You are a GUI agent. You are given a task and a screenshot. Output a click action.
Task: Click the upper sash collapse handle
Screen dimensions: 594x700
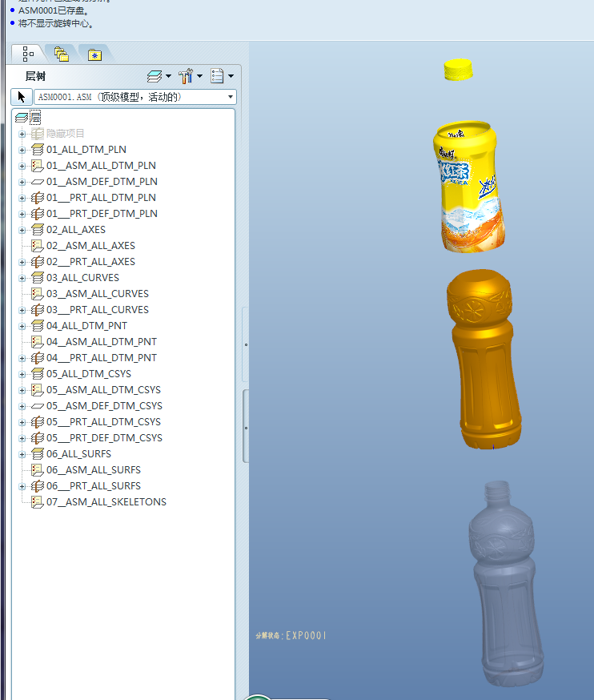coord(246,344)
